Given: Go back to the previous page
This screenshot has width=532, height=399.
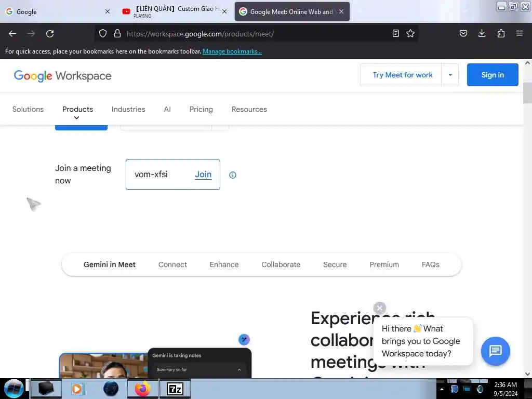Looking at the screenshot, I should pyautogui.click(x=12, y=34).
